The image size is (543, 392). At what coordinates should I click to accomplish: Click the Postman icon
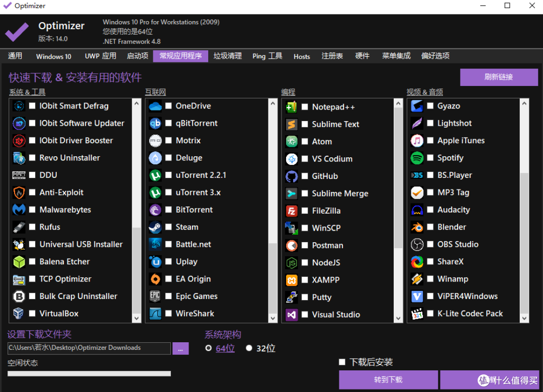coord(292,245)
